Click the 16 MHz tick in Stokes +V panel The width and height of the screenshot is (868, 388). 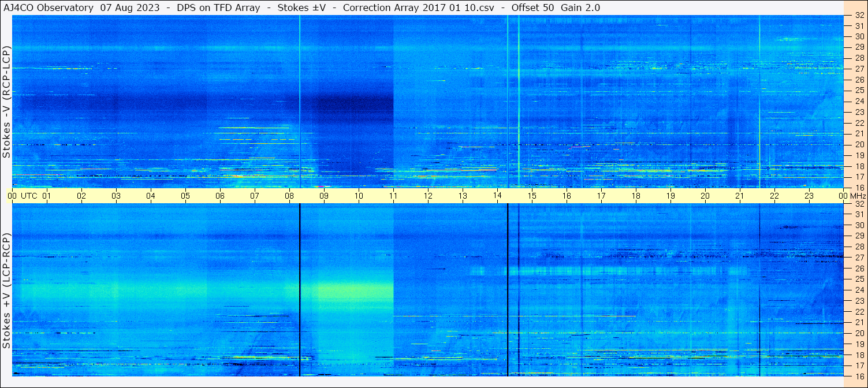(859, 375)
